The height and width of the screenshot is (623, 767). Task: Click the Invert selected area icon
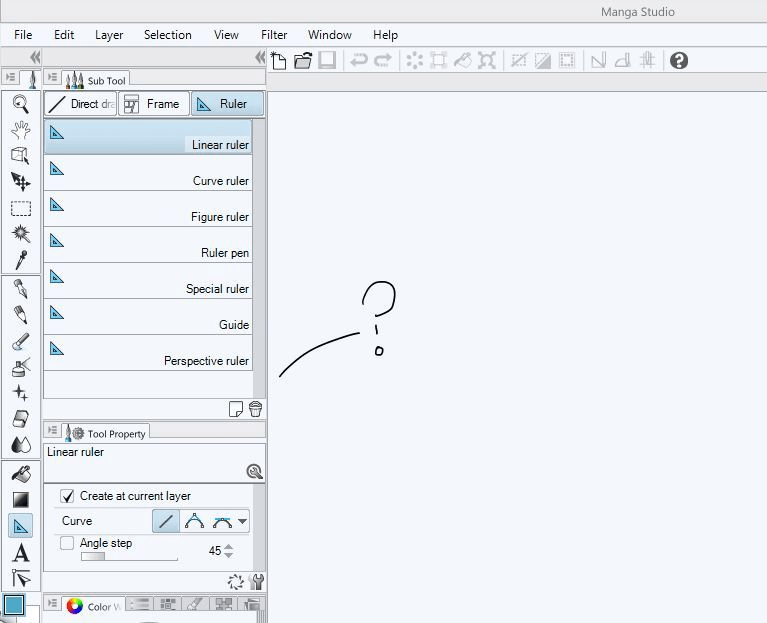click(542, 61)
